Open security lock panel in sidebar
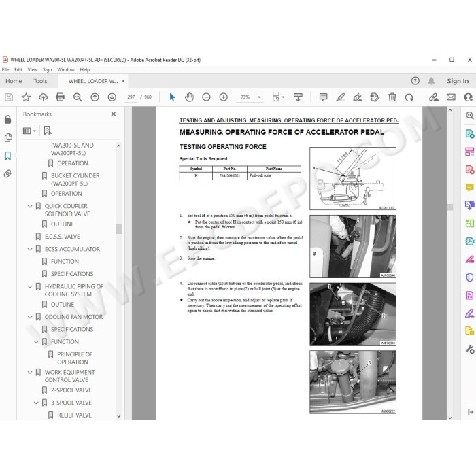This screenshot has height=476, width=476. (8, 120)
